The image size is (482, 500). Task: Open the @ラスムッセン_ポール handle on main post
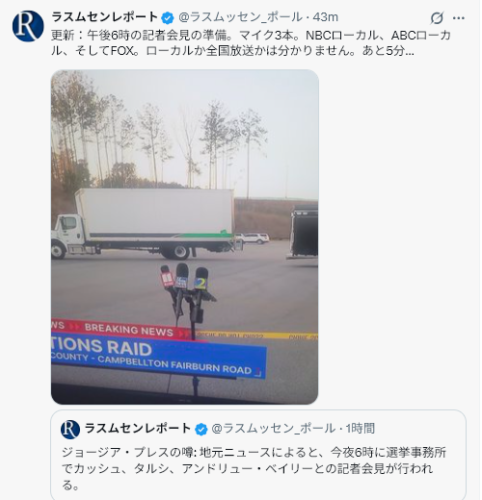(240, 17)
